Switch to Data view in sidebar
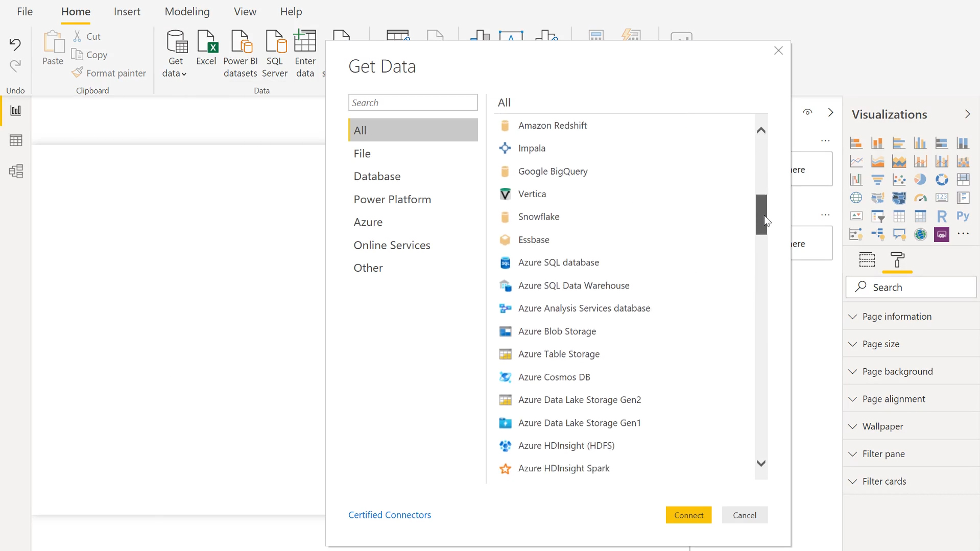This screenshot has width=980, height=551. pyautogui.click(x=16, y=140)
